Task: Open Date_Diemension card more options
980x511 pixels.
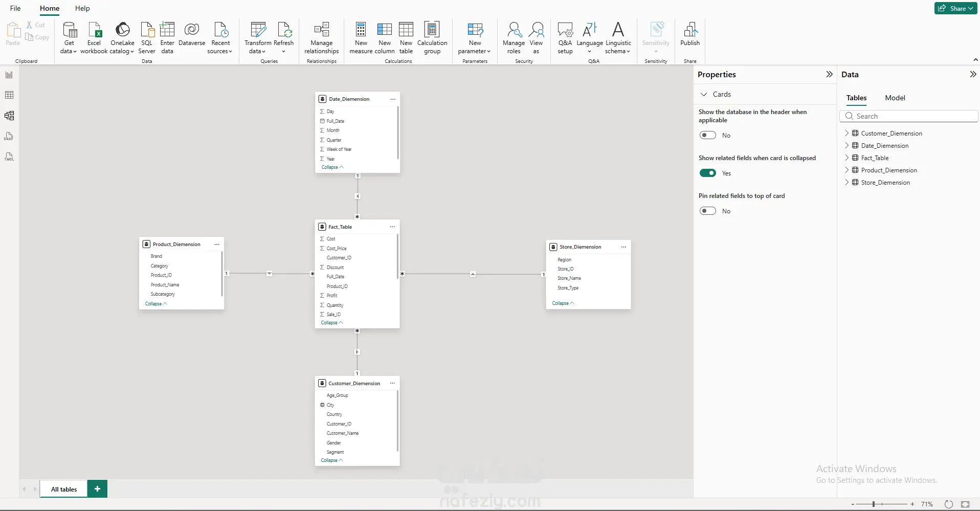Action: click(393, 99)
